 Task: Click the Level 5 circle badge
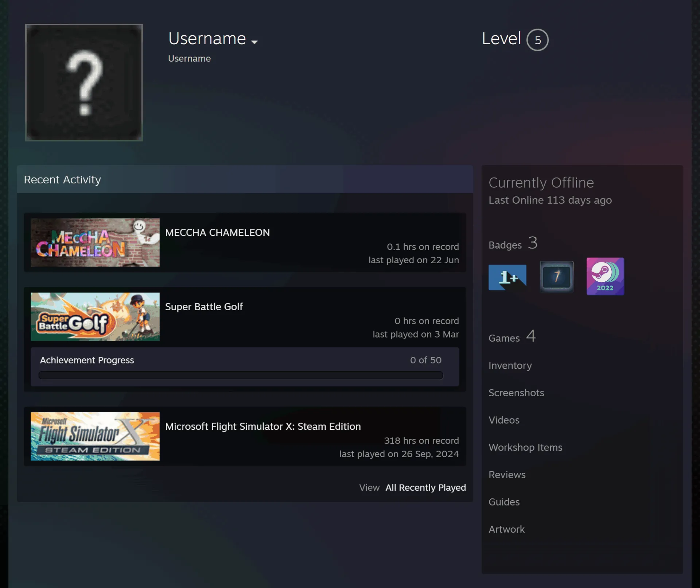point(537,40)
